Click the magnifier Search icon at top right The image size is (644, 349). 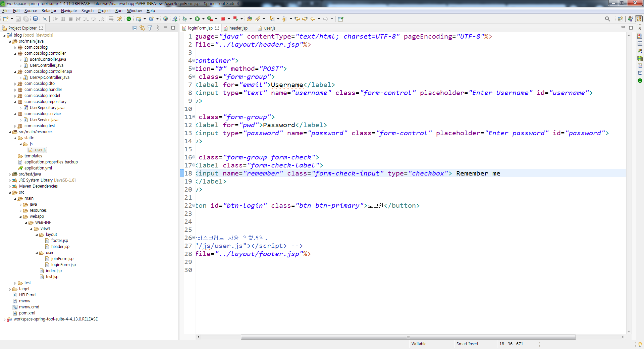(607, 19)
